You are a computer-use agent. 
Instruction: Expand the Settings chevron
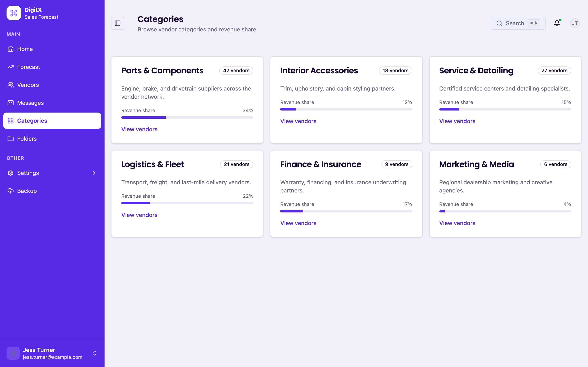94,173
